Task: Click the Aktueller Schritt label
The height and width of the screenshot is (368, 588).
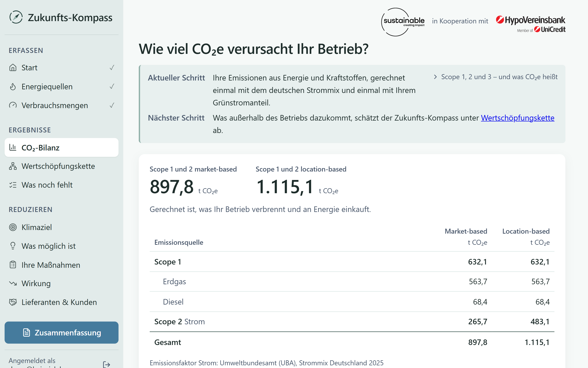Action: [x=176, y=78]
